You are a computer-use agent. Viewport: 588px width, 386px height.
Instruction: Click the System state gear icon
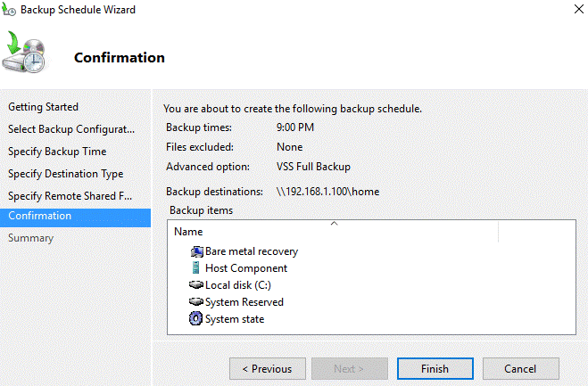196,319
